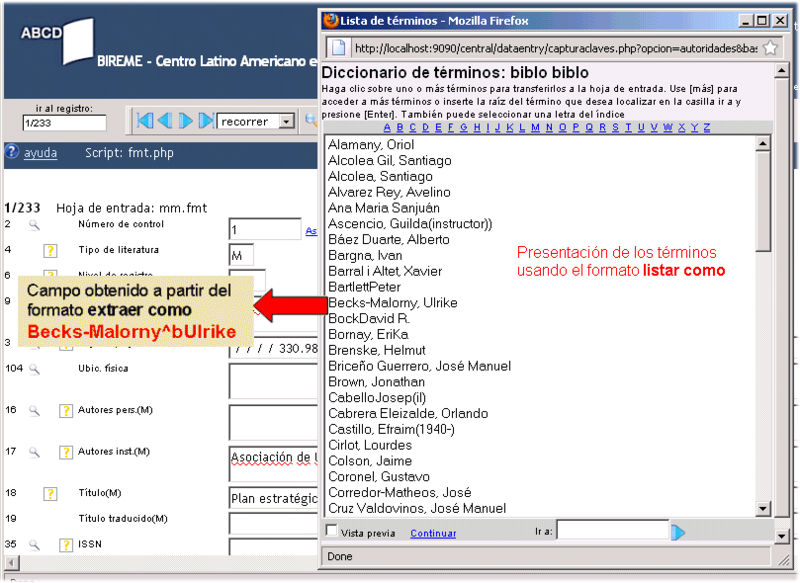Image resolution: width=800 pixels, height=583 pixels.
Task: Open the magnifier search beside Número de control
Action: click(33, 227)
